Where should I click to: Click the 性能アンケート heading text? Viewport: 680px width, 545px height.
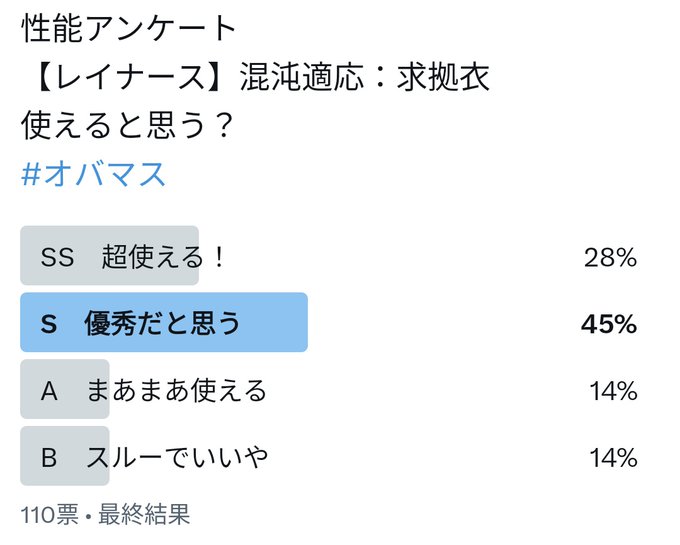click(x=128, y=29)
